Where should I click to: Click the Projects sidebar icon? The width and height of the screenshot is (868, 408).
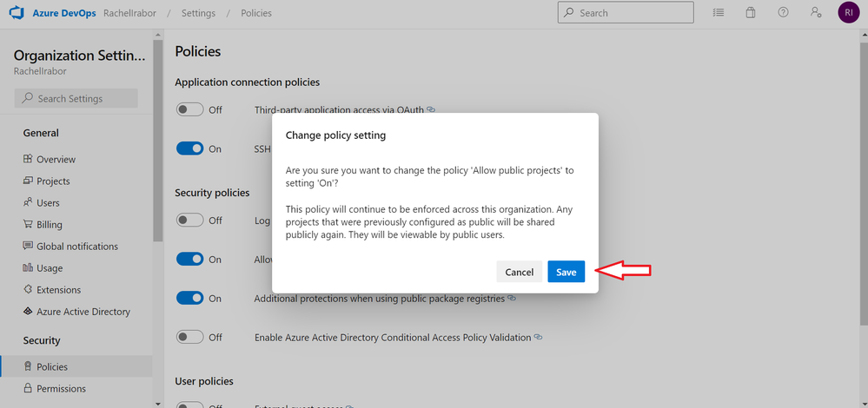coord(28,181)
